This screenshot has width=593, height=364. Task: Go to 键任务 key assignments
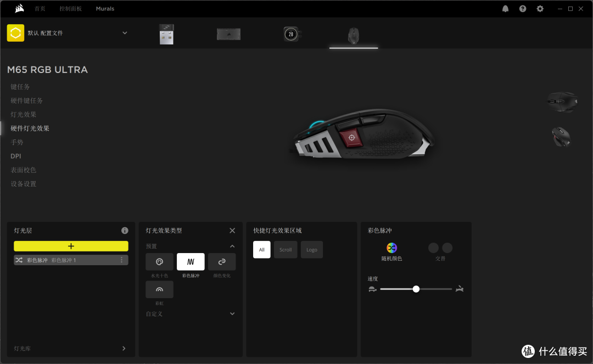[x=20, y=87]
